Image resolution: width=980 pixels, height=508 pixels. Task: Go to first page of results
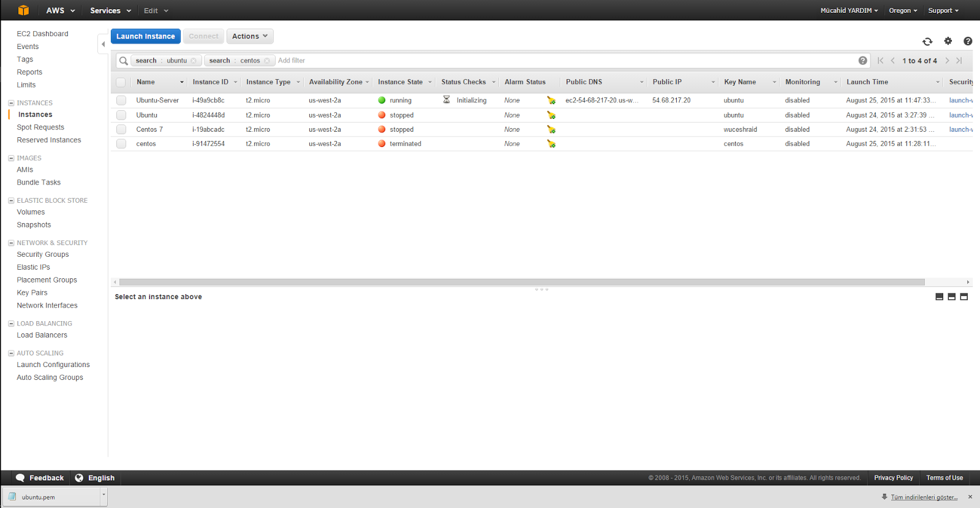(881, 61)
